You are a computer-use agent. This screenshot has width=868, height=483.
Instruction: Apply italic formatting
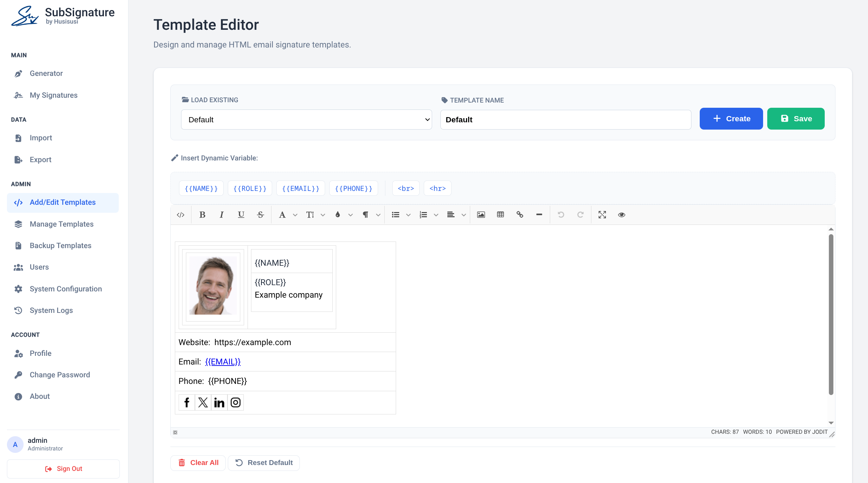221,214
